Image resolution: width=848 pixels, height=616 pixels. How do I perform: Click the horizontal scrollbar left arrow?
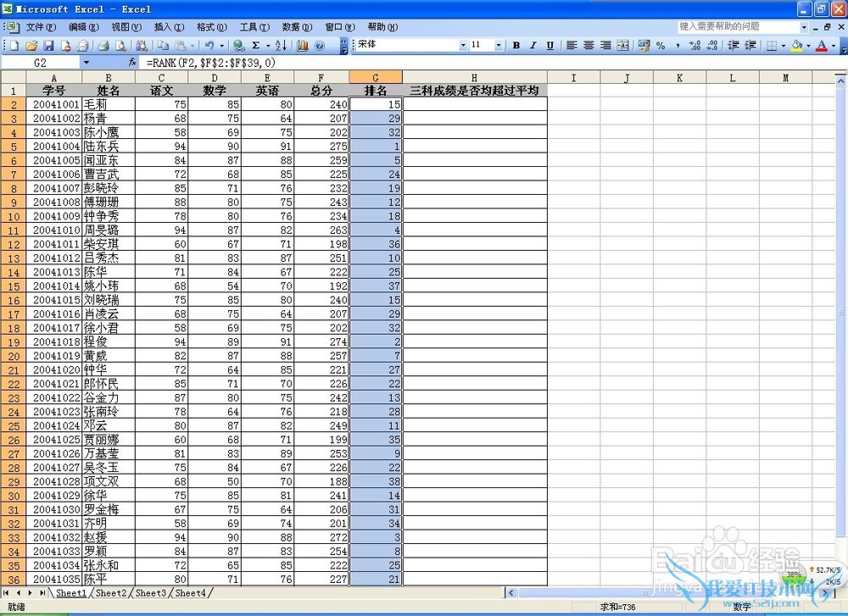click(511, 593)
